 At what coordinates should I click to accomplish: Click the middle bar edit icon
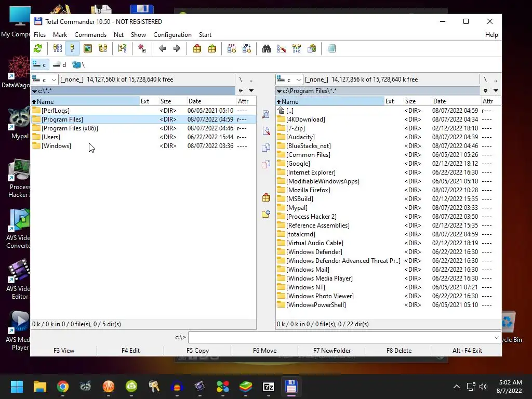(x=266, y=131)
